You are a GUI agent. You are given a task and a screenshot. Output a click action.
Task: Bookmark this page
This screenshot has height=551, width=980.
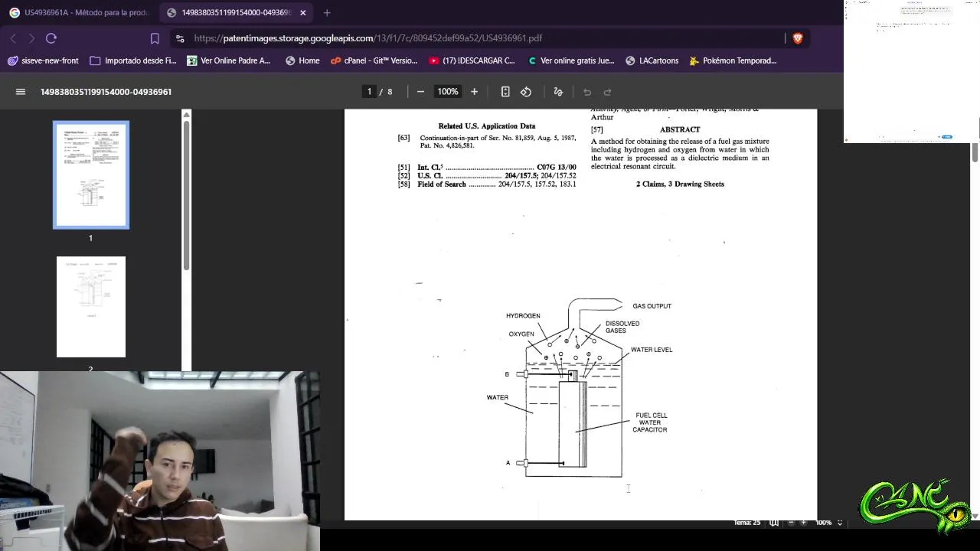click(x=155, y=38)
